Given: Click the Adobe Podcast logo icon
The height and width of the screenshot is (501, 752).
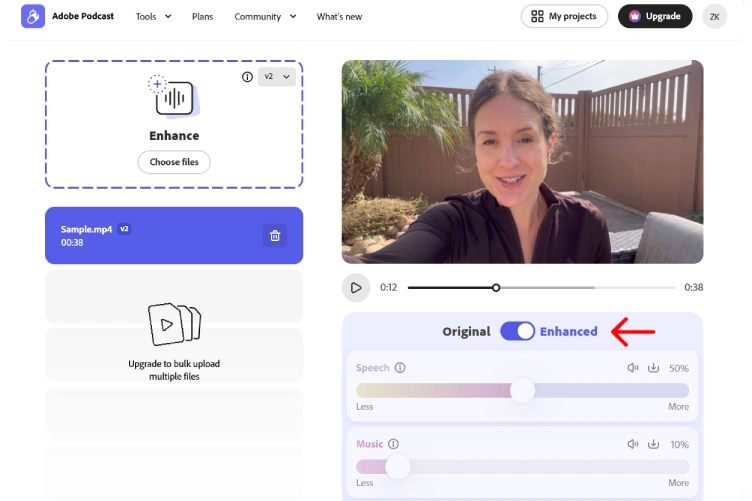Looking at the screenshot, I should [33, 16].
